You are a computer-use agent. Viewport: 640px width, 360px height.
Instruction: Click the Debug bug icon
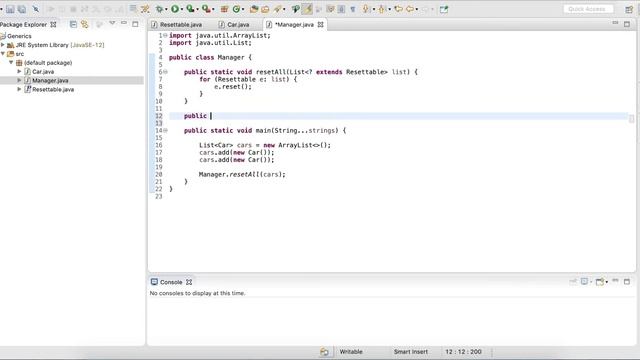[x=159, y=9]
